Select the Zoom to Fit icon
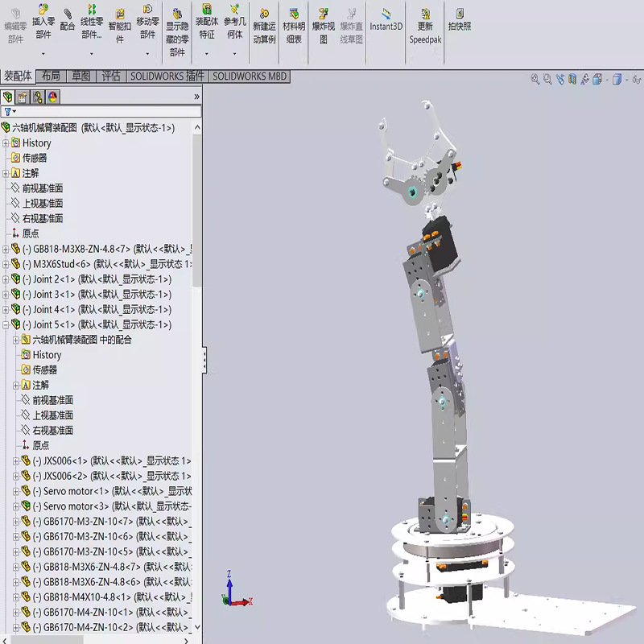 pyautogui.click(x=536, y=79)
